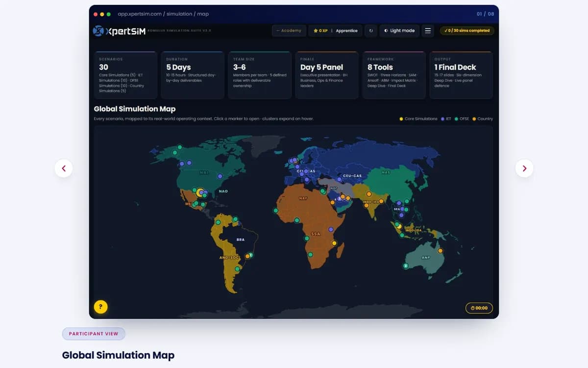Open the green marker off West Africa's Atlantic coast
The width and height of the screenshot is (588, 368).
276,210
